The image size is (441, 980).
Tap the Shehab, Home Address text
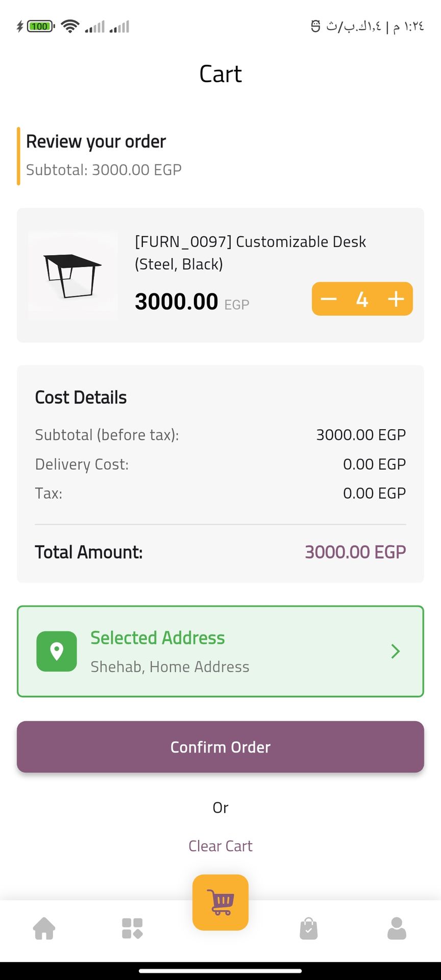170,667
